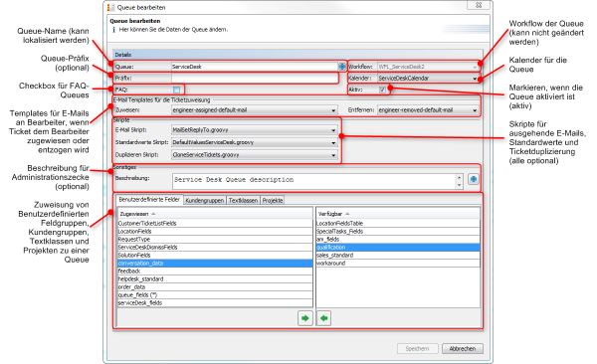597x364 pixels.
Task: Switch to the Kundengruppen tab
Action: [x=205, y=200]
